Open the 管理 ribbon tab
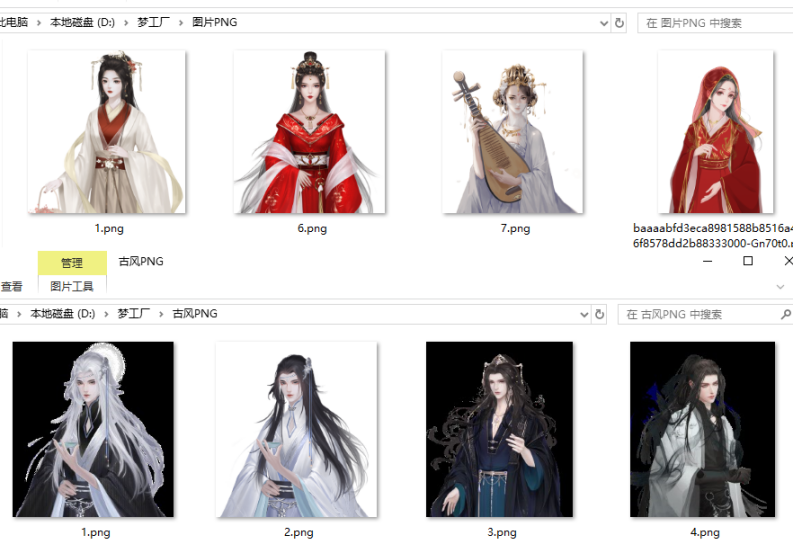 (72, 263)
